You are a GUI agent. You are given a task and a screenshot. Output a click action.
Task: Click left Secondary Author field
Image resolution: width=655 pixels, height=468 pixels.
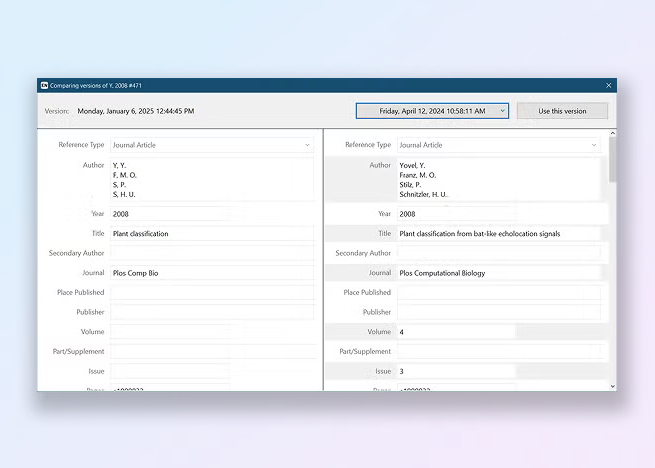click(212, 253)
